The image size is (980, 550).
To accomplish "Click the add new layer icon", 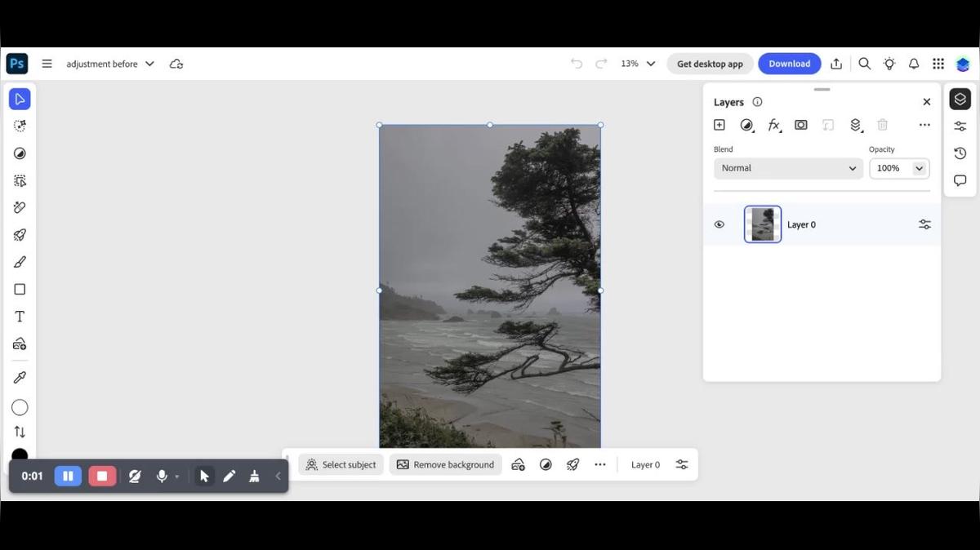I will coord(719,125).
